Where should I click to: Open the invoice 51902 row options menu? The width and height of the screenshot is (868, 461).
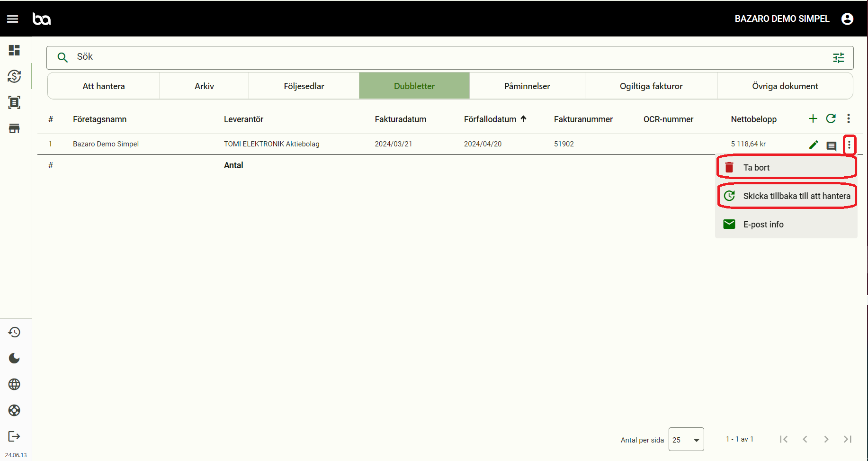coord(849,145)
